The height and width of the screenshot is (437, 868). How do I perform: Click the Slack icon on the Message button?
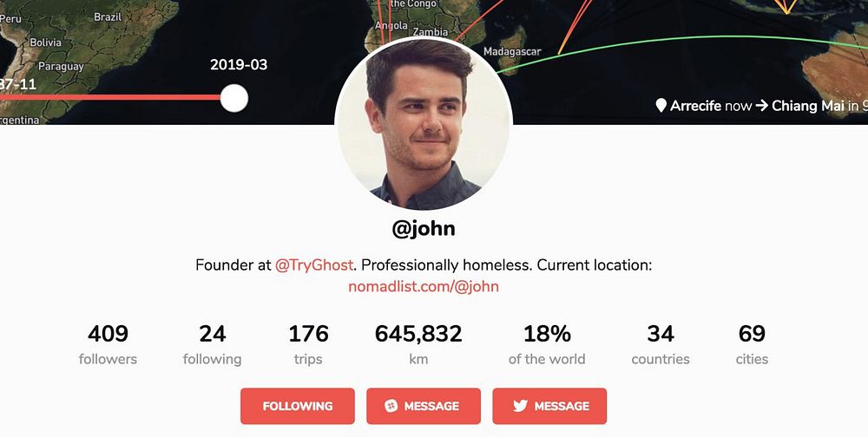point(391,406)
